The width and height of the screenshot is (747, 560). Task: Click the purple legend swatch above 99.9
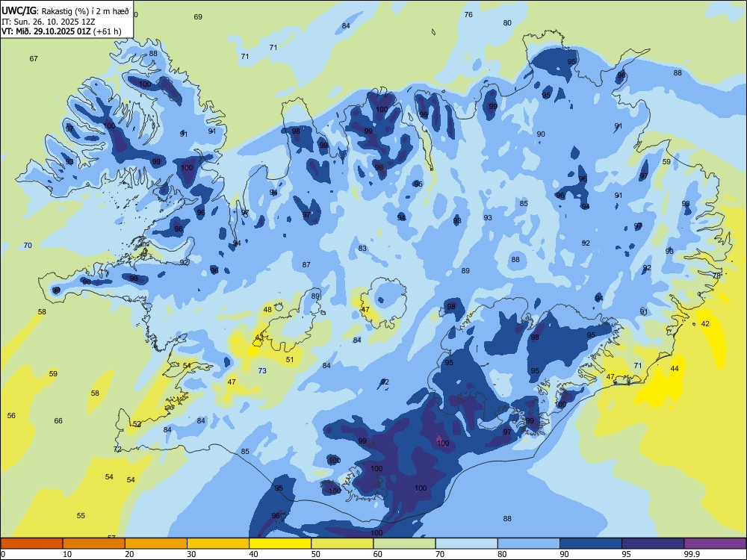click(x=715, y=543)
